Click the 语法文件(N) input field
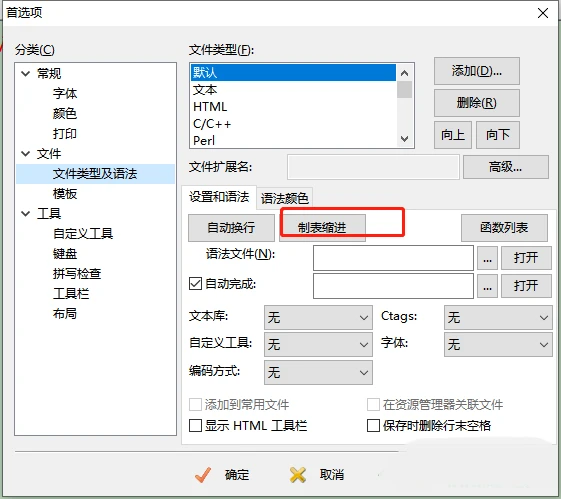 [393, 258]
